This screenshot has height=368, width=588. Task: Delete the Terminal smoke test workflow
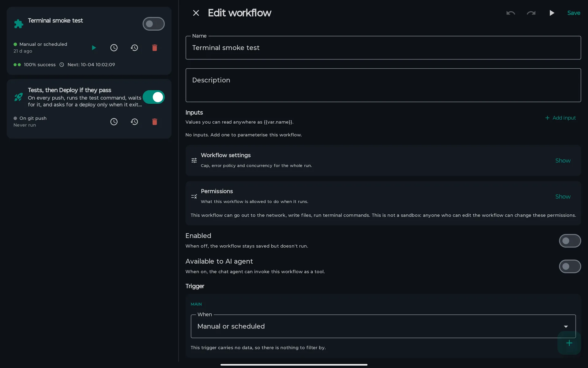[x=155, y=48]
